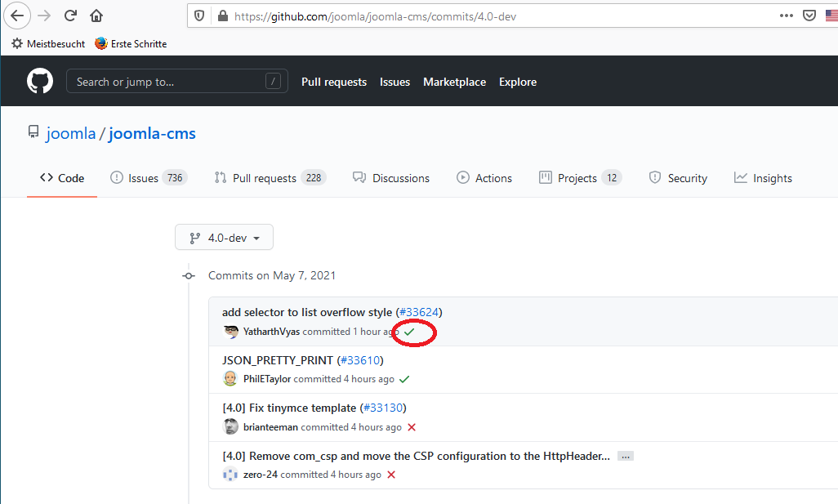Viewport: 838px width, 504px height.
Task: Switch to the Actions tab
Action: click(x=484, y=178)
